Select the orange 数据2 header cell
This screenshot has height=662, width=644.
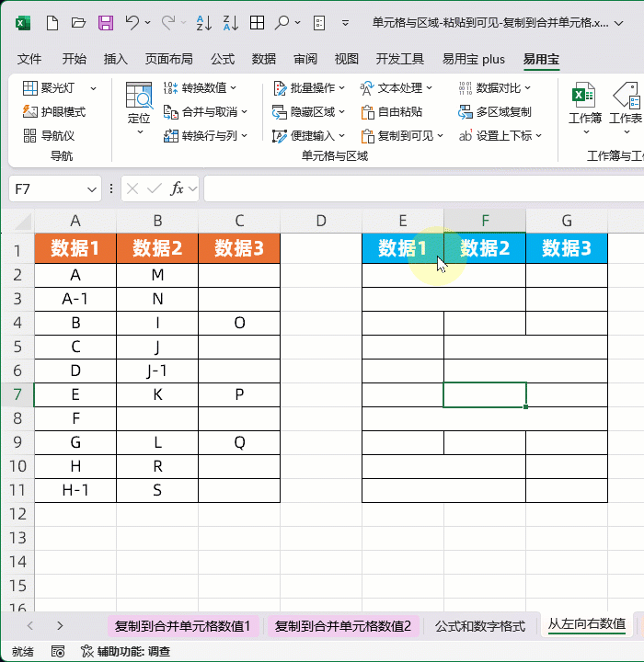pyautogui.click(x=157, y=247)
